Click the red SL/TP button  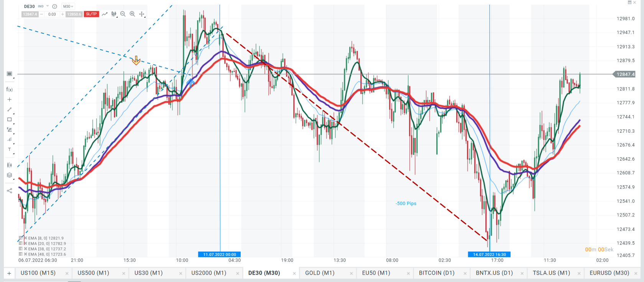point(91,14)
